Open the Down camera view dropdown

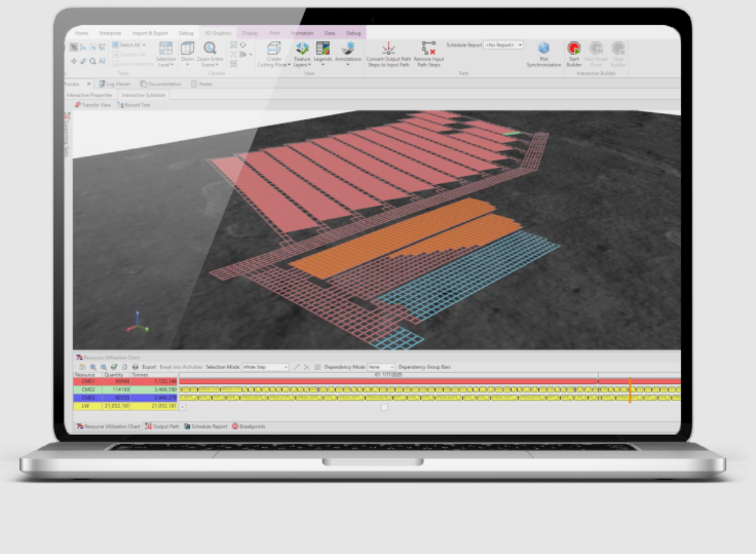tap(188, 54)
